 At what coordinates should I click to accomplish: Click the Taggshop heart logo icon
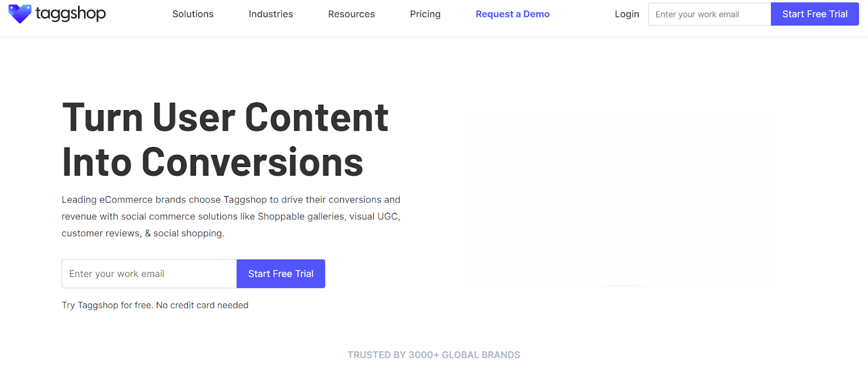(x=20, y=14)
